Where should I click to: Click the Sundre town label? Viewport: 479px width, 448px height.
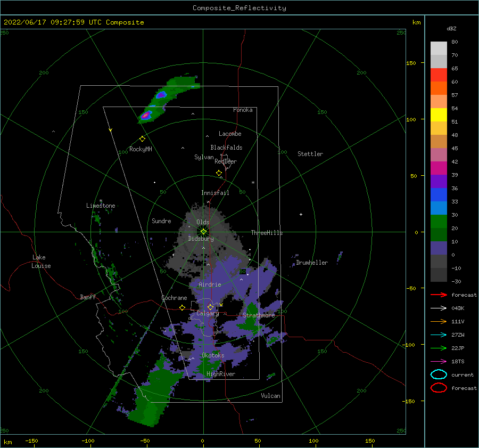pyautogui.click(x=162, y=221)
